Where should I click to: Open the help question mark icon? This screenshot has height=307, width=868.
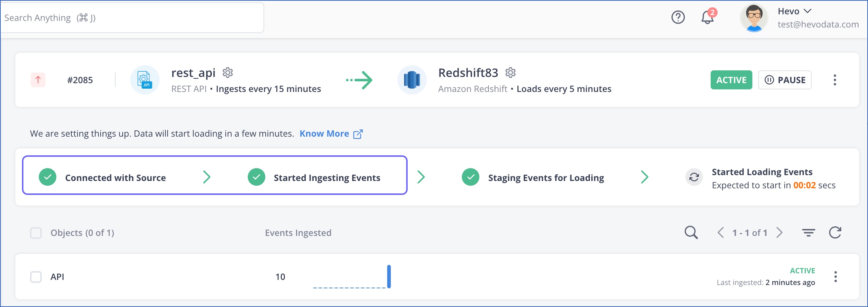(x=678, y=17)
